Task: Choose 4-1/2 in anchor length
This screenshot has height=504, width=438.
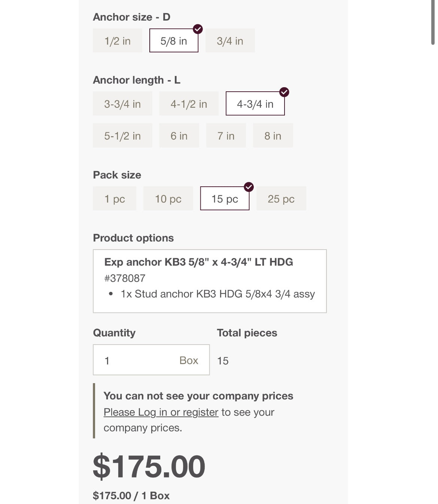Action: (189, 104)
